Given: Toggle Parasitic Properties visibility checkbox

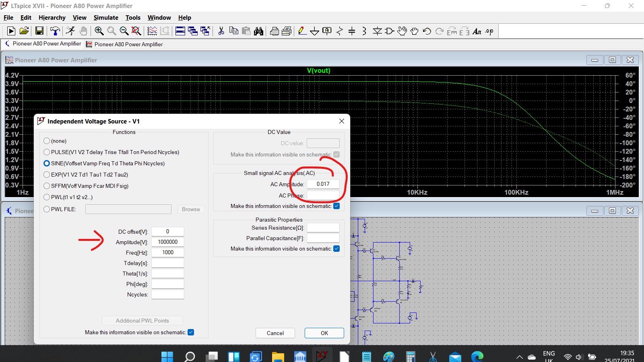Looking at the screenshot, I should (336, 249).
